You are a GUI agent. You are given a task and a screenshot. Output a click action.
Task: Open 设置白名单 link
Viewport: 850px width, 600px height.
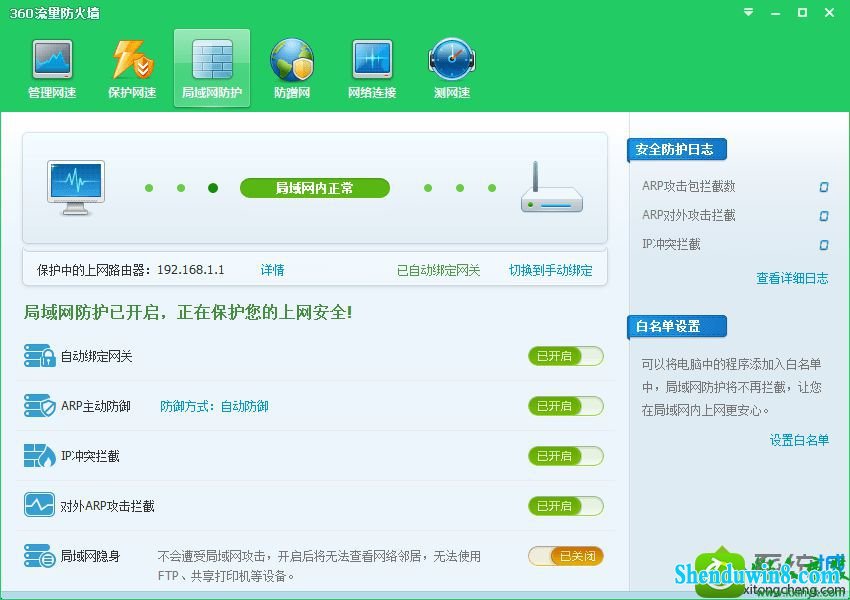pyautogui.click(x=799, y=440)
